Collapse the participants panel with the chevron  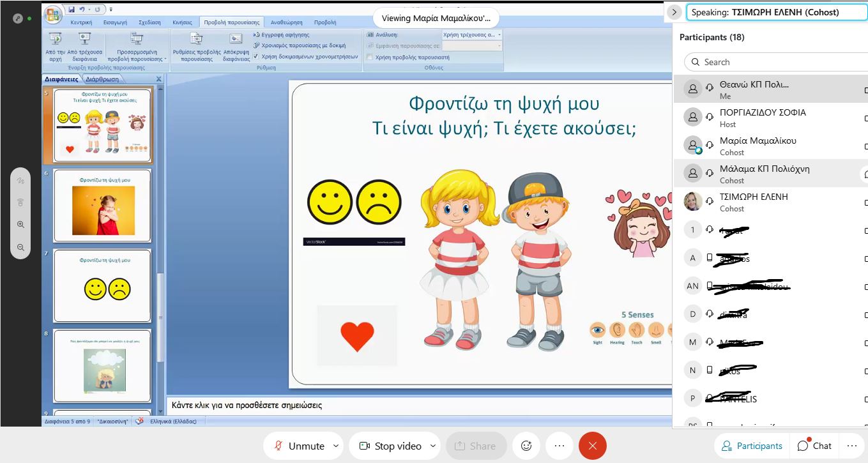point(674,12)
